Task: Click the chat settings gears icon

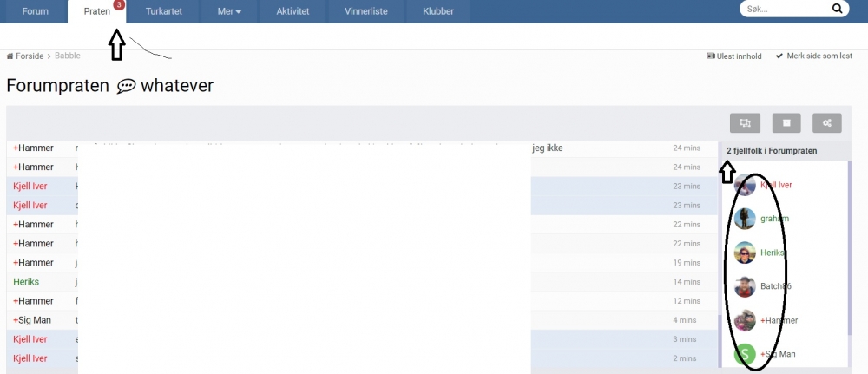Action: point(826,123)
